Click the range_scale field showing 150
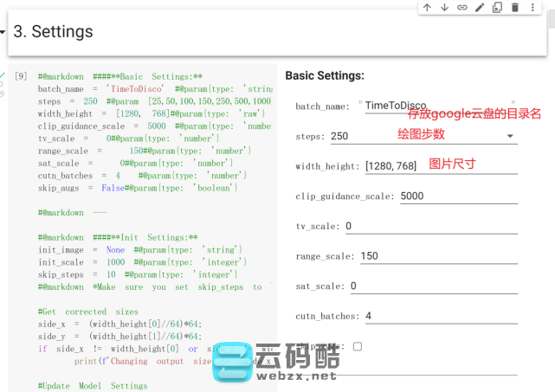The image size is (555, 392). tap(438, 256)
